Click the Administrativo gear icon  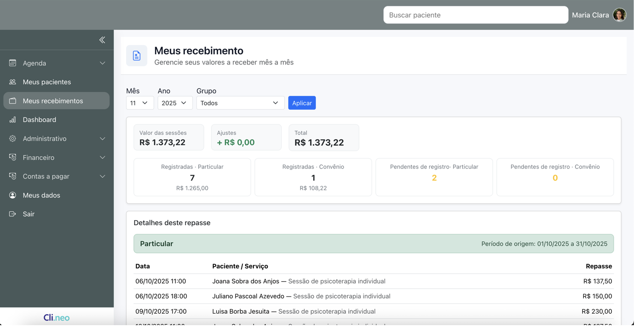click(13, 139)
